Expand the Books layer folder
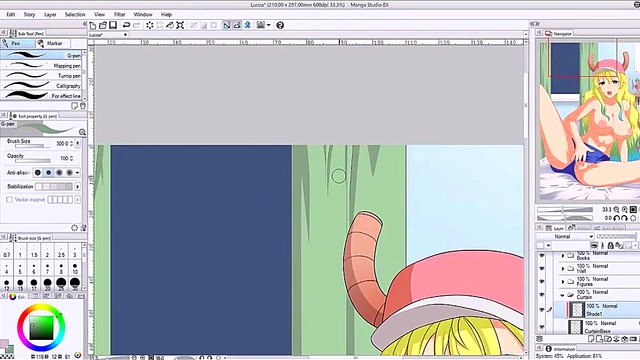This screenshot has height=360, width=640. click(563, 256)
